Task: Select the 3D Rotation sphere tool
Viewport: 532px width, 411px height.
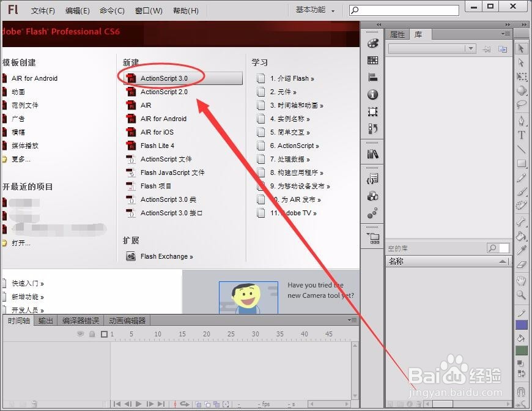Action: (x=521, y=91)
